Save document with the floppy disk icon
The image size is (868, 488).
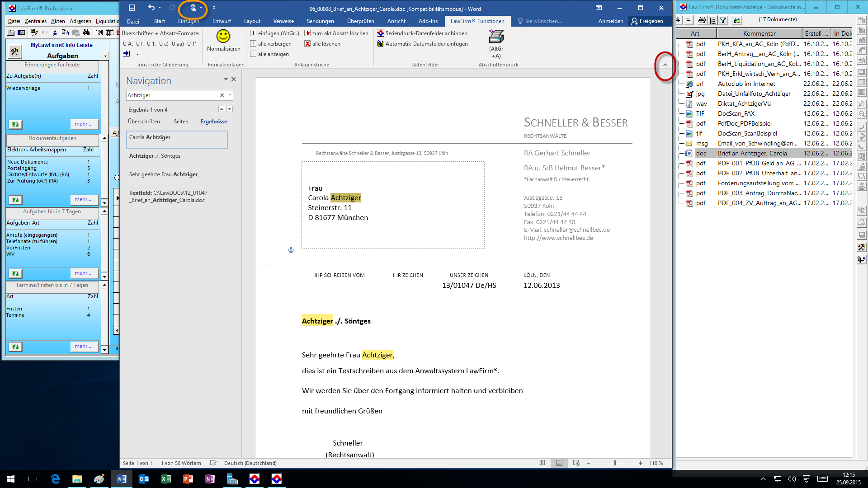132,8
